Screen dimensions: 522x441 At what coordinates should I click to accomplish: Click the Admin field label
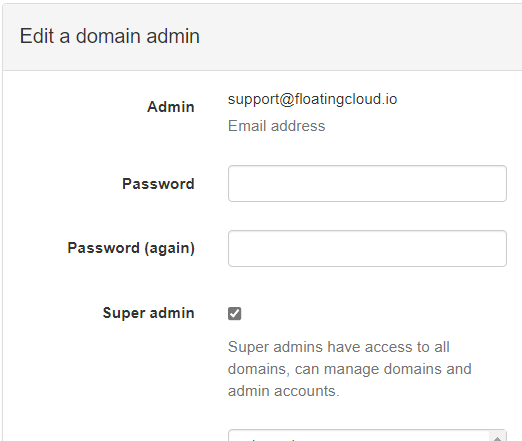(171, 107)
